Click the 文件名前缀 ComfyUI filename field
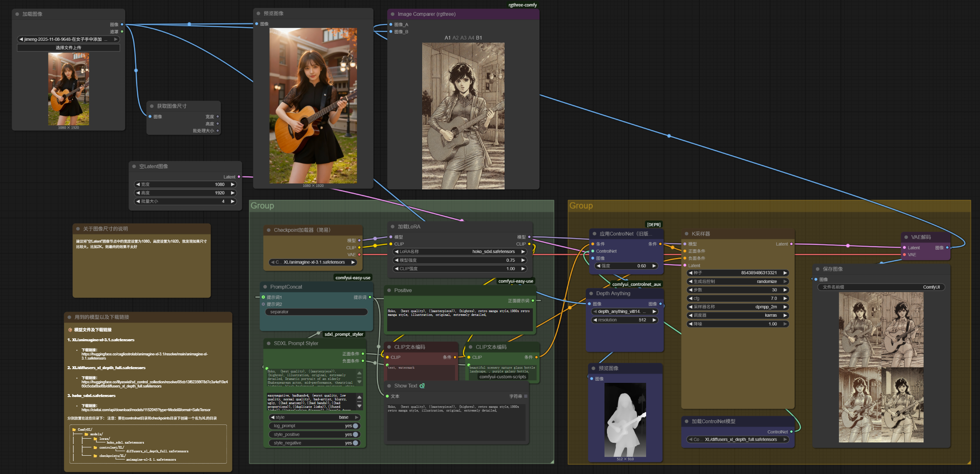The width and height of the screenshot is (980, 474). coord(881,287)
